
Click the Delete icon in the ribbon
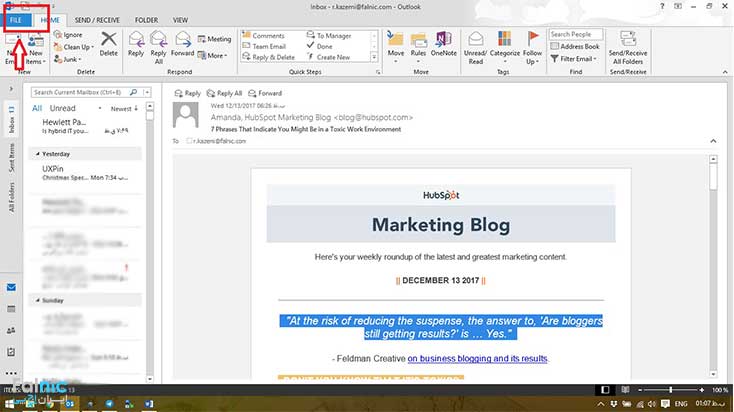click(109, 44)
